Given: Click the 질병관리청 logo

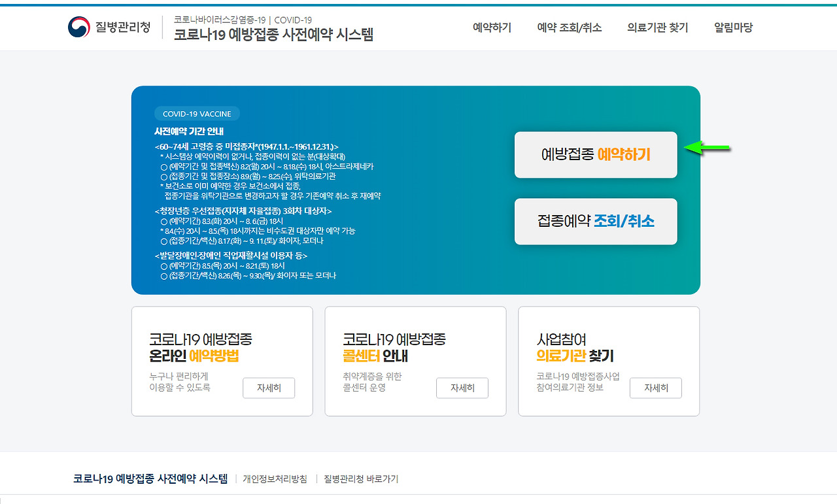Looking at the screenshot, I should pos(109,27).
